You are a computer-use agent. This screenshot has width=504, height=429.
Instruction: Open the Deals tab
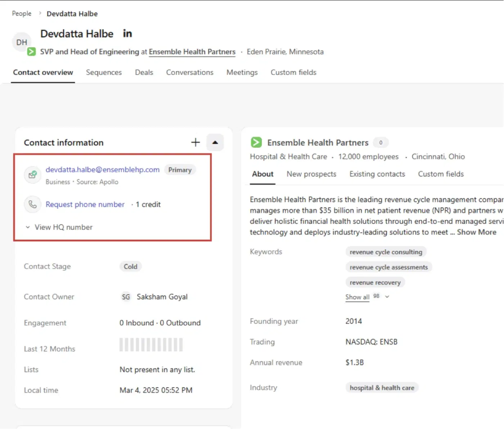click(144, 72)
